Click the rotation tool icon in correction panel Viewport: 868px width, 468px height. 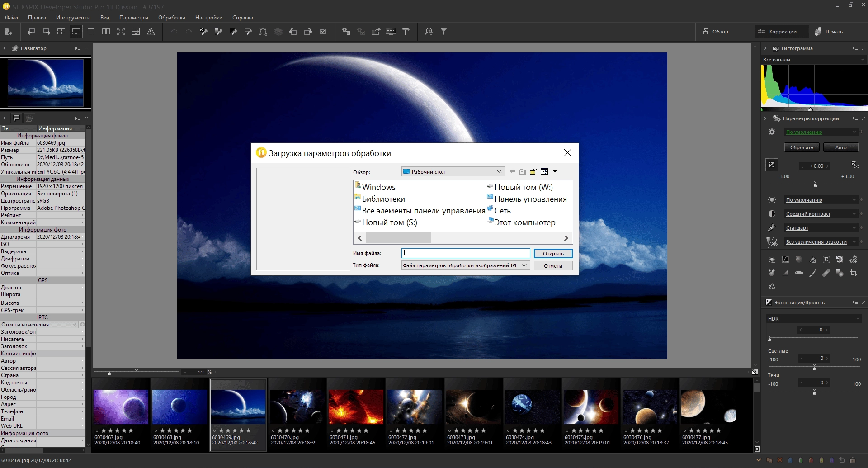[x=840, y=260]
